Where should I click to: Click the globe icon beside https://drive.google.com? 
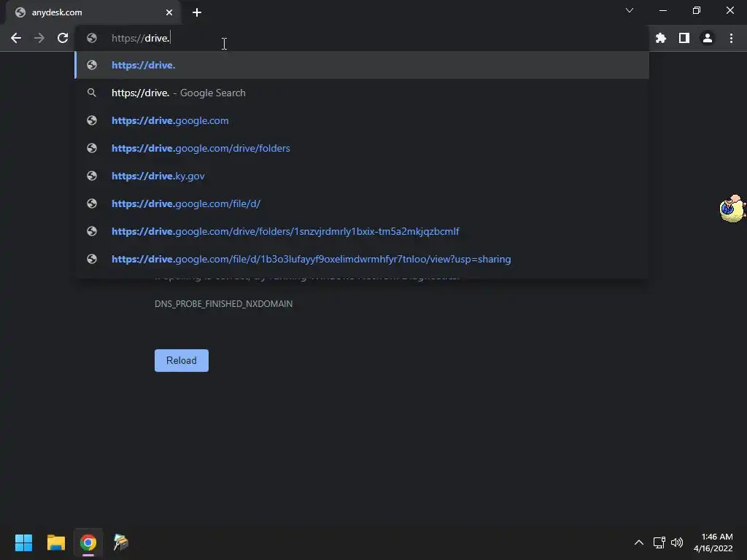click(x=92, y=120)
